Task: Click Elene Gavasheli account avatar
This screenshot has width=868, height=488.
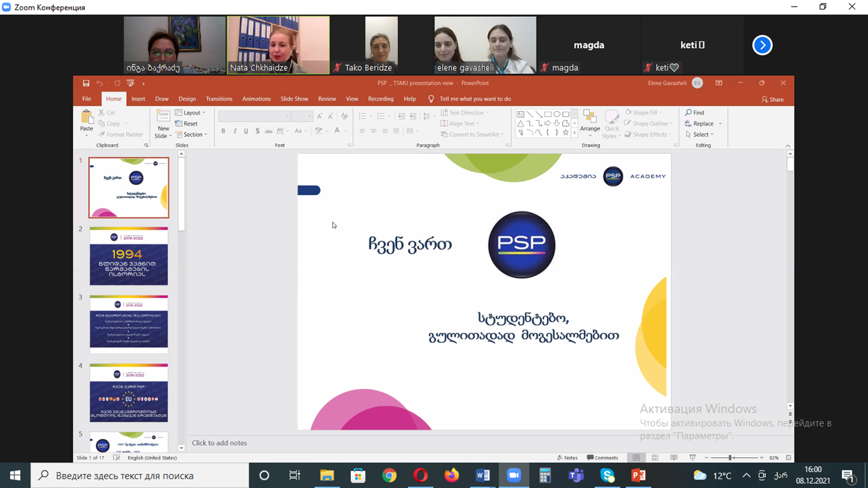Action: point(697,84)
